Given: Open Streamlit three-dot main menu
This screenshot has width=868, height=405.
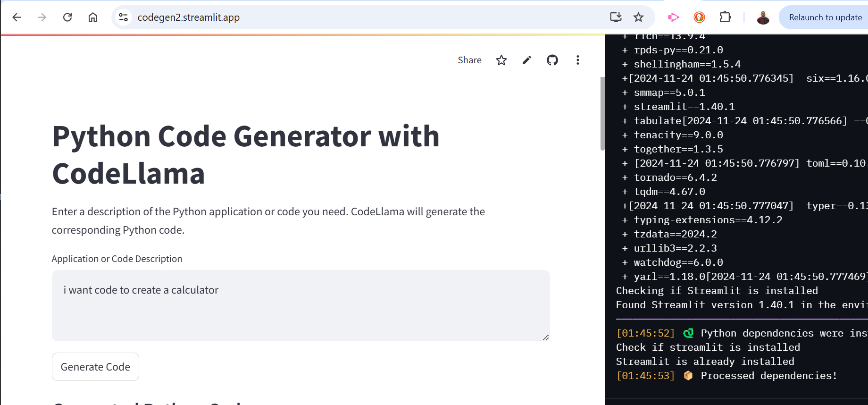Looking at the screenshot, I should tap(578, 60).
